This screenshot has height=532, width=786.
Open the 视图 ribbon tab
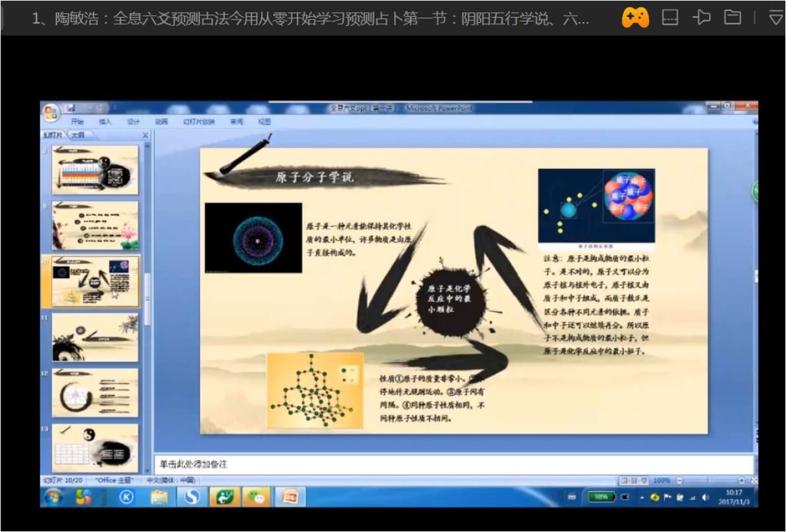click(264, 121)
